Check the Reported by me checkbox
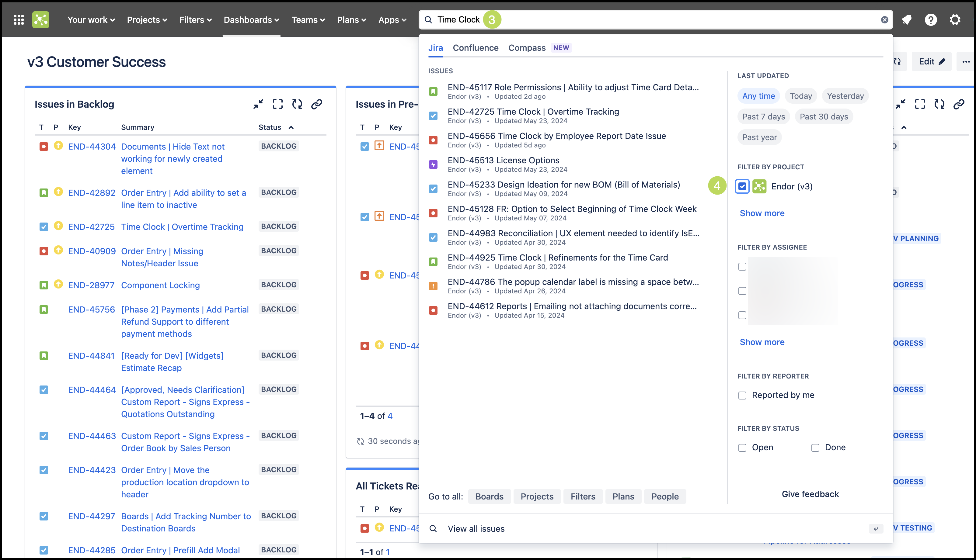Image resolution: width=976 pixels, height=560 pixels. point(742,396)
